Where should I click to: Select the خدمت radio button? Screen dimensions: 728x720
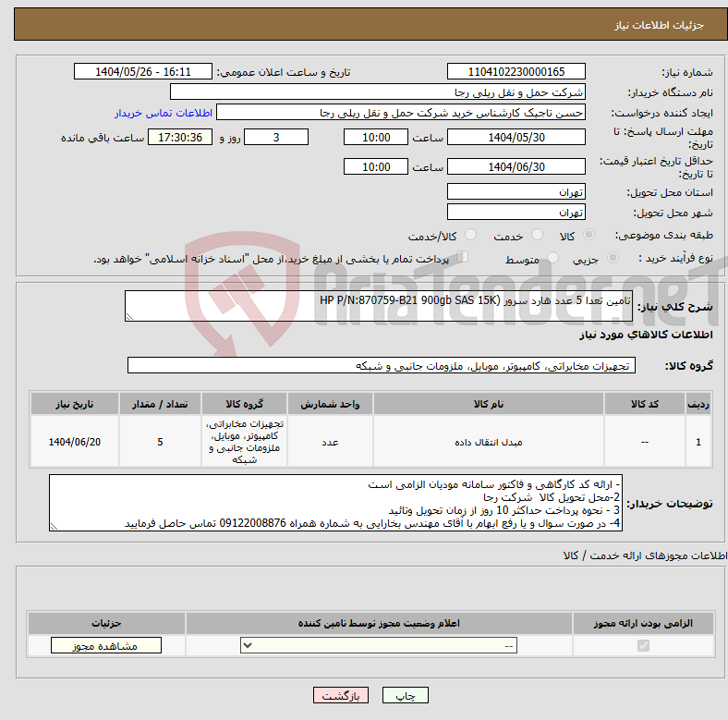(537, 235)
